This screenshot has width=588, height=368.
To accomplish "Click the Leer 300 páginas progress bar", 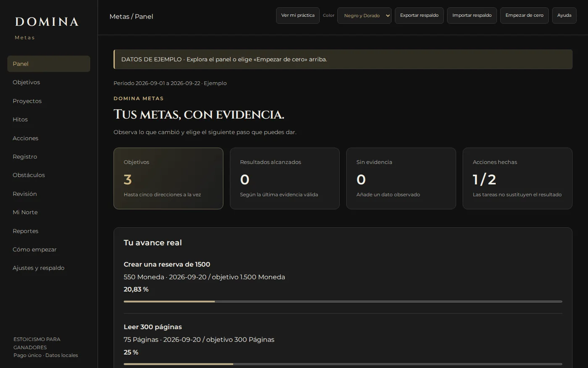I will click(x=343, y=364).
